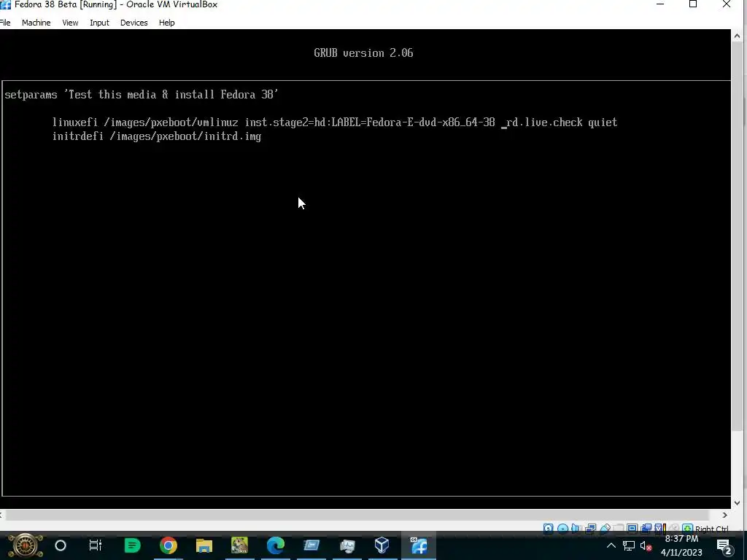Click '/images/pxeboot/vmlinuz' kernel path
This screenshot has width=747, height=560.
(171, 122)
